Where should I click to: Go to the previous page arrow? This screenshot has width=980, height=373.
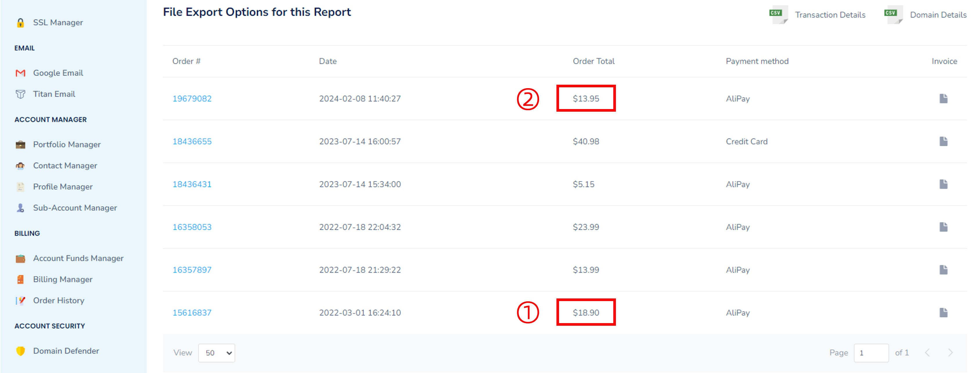[927, 352]
